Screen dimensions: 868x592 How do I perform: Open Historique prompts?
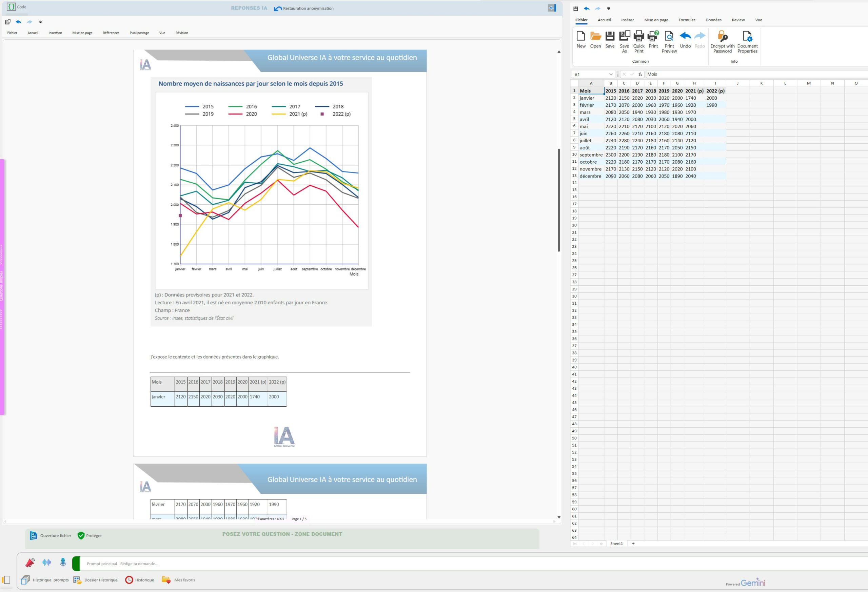click(45, 580)
